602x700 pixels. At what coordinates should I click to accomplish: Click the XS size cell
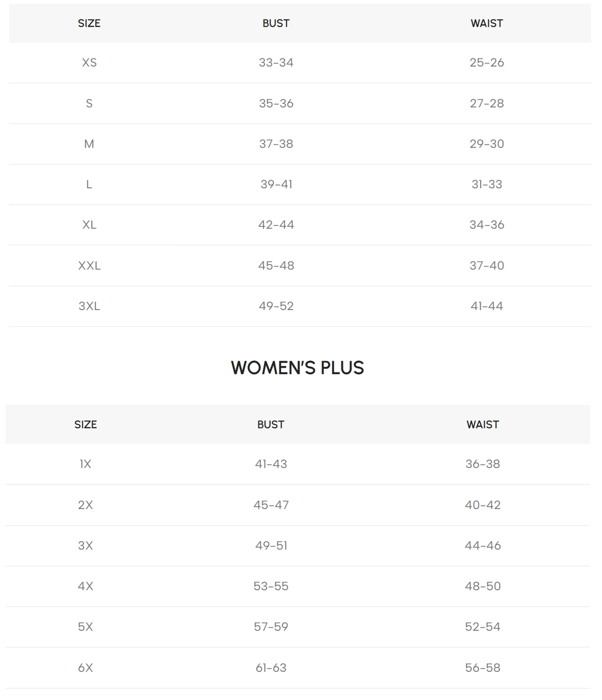pyautogui.click(x=89, y=63)
